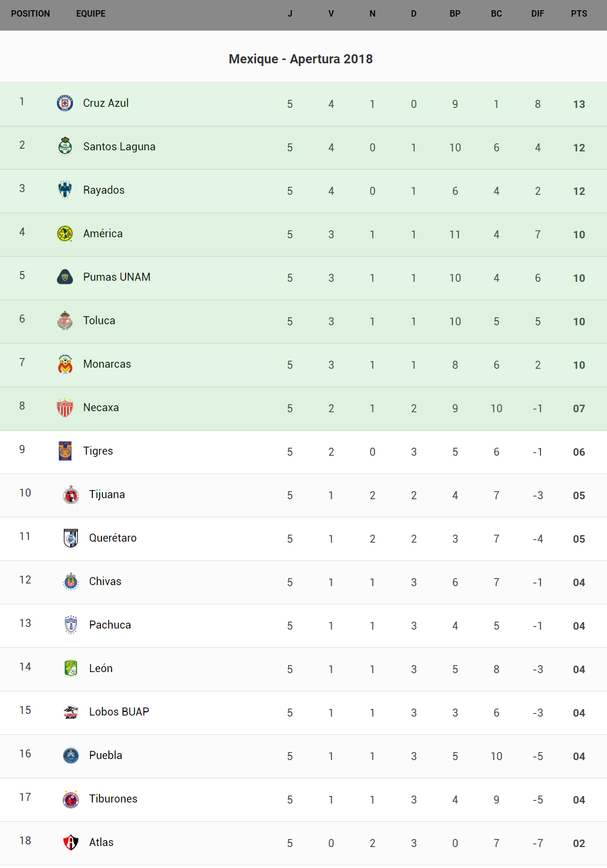Open the Toluca team link
This screenshot has height=868, width=607.
pyautogui.click(x=99, y=320)
